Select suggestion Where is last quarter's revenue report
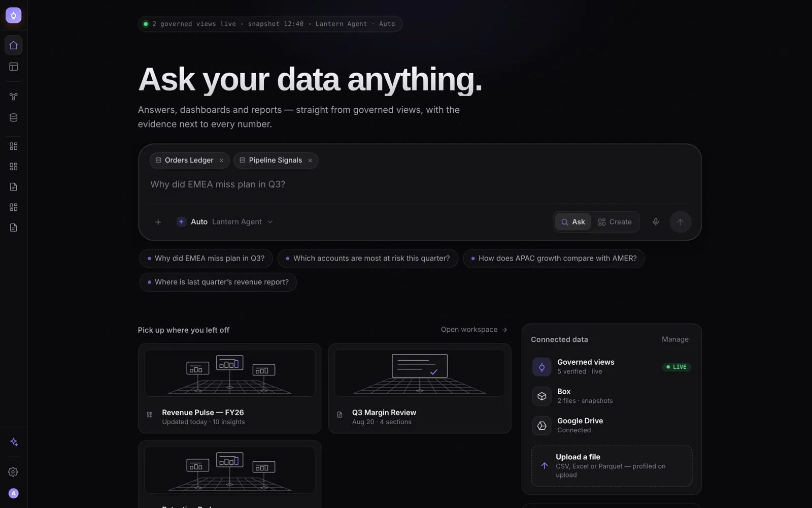 click(218, 282)
